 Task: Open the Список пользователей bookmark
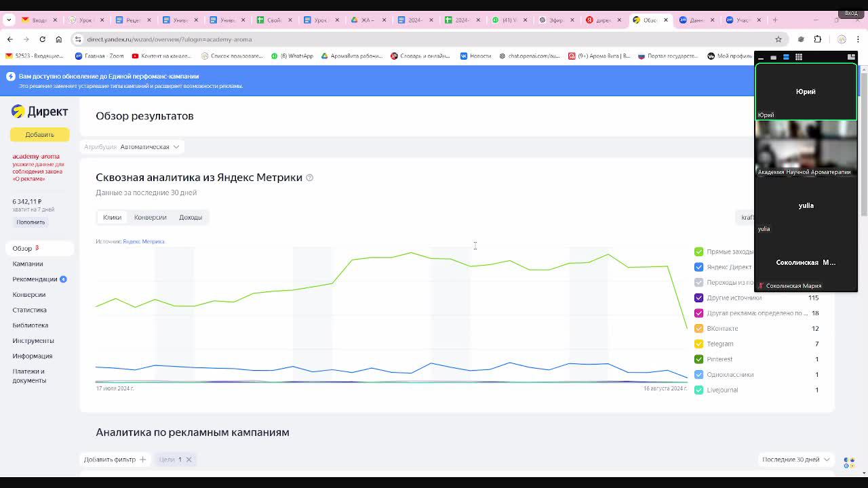[x=232, y=56]
